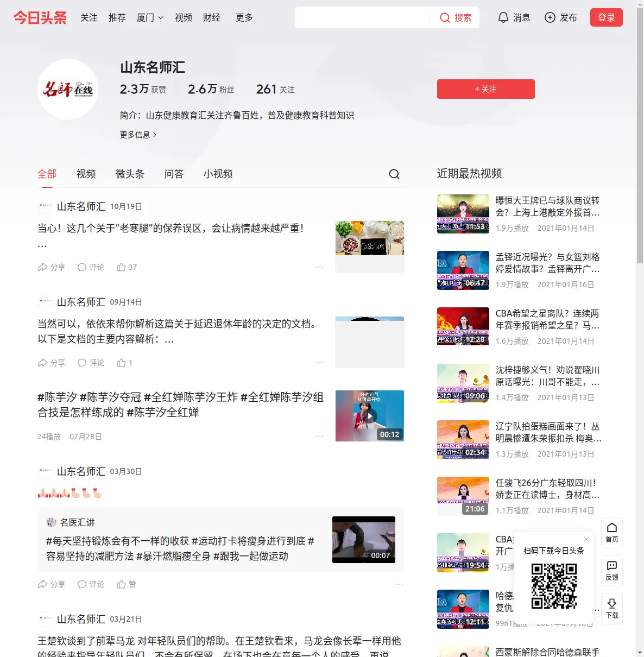Open the 延迟退休年龄 post text
Screen dimensions: 644x657
point(179,331)
